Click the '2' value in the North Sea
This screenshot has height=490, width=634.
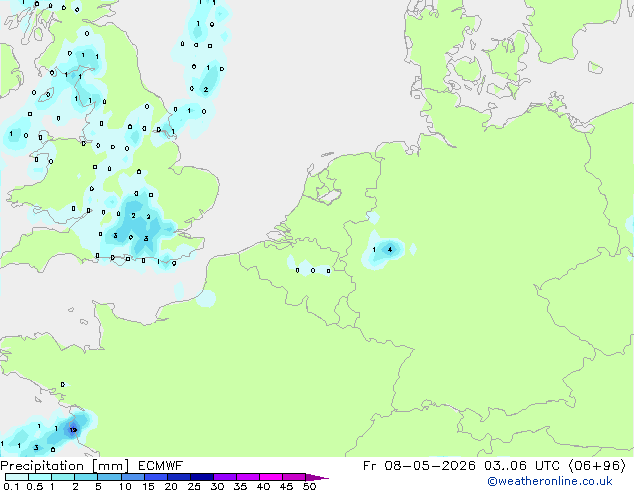[x=206, y=89]
